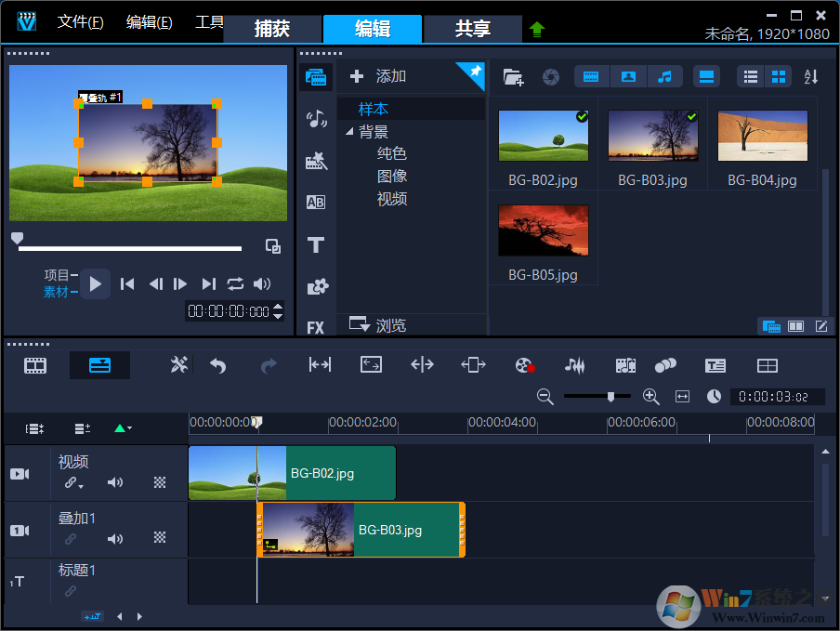Open the FX filter library
Image resolution: width=840 pixels, height=631 pixels.
pos(316,327)
